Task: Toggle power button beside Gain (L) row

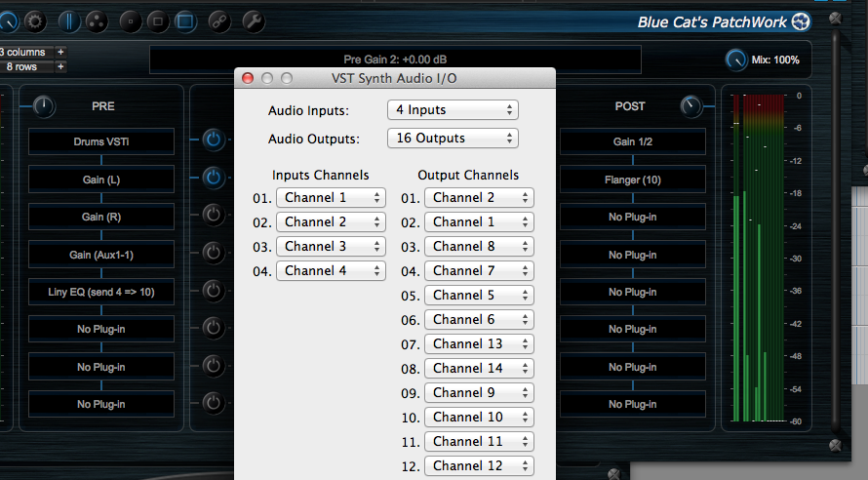Action: pyautogui.click(x=214, y=178)
